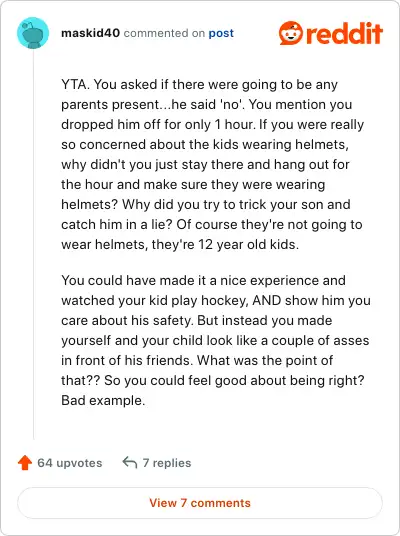Follow the blue "post" link
This screenshot has width=400, height=536.
(x=221, y=33)
